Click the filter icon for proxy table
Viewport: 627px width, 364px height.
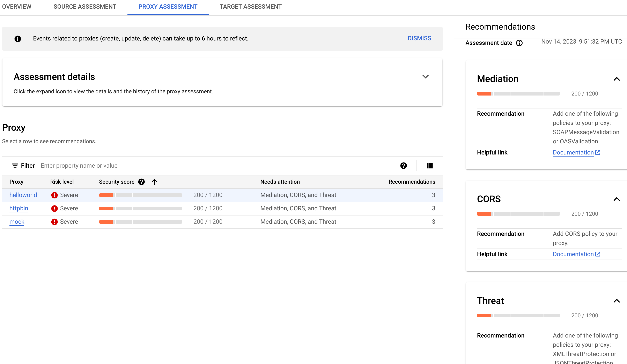pos(15,166)
